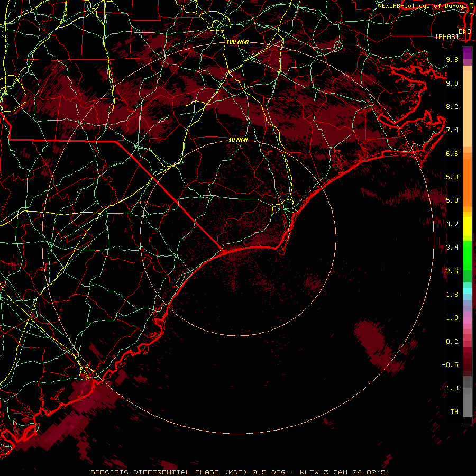This screenshot has height=476, width=476.
Task: Pick the bright green segment of the color bar
Action: [x=467, y=255]
